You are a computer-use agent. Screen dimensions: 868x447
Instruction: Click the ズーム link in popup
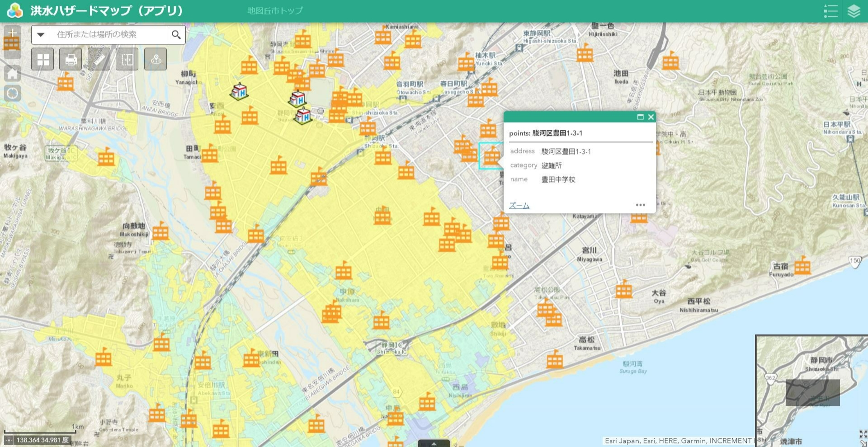click(519, 205)
